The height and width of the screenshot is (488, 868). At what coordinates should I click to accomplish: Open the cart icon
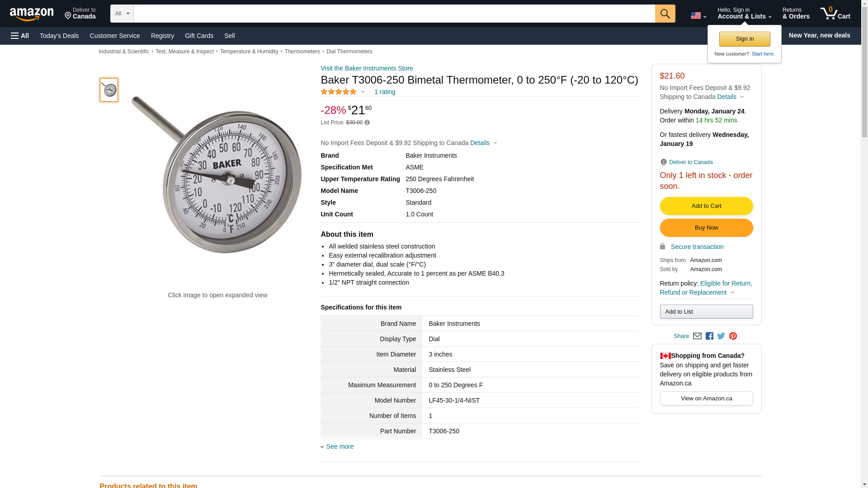835,14
